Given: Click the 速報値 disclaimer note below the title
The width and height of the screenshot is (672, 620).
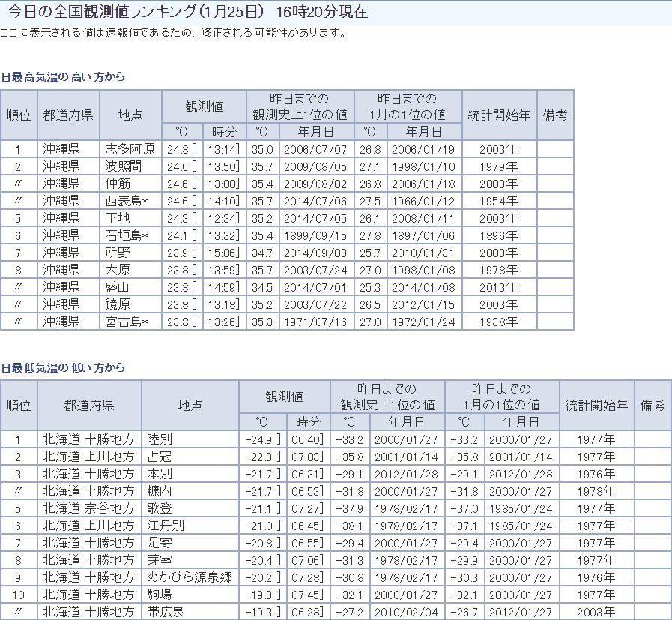Looking at the screenshot, I should (x=174, y=34).
